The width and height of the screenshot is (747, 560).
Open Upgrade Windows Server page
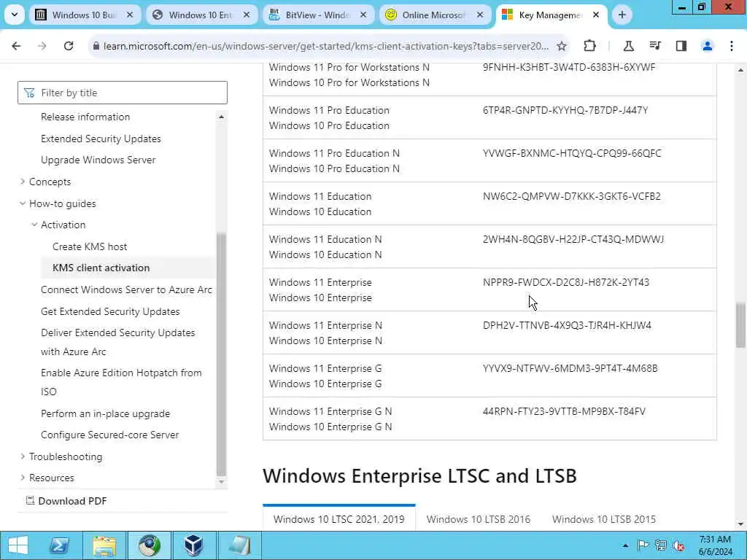tap(98, 160)
